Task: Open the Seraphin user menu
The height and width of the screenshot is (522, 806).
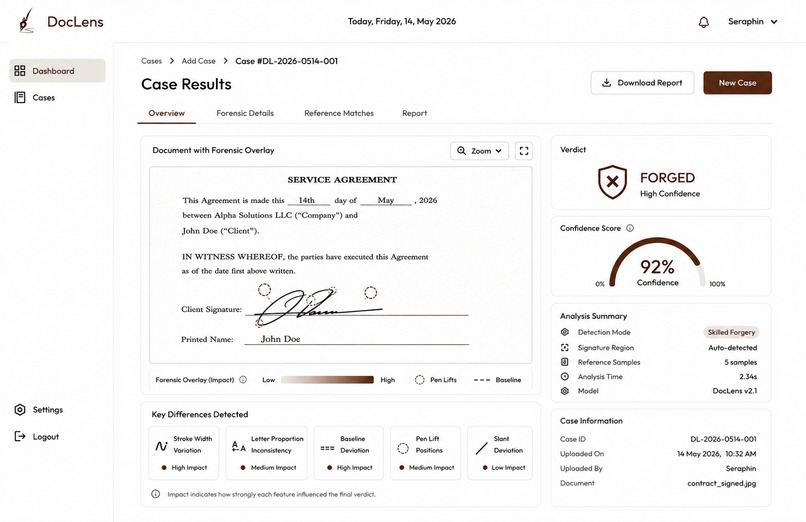Action: (753, 22)
